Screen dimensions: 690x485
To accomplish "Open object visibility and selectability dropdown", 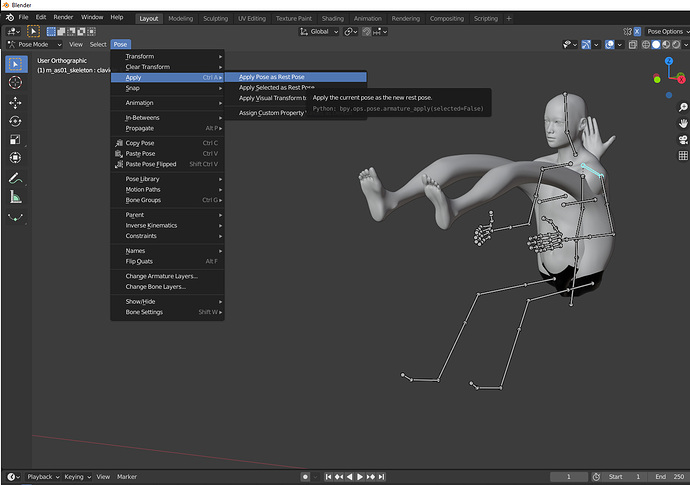I will tap(570, 44).
